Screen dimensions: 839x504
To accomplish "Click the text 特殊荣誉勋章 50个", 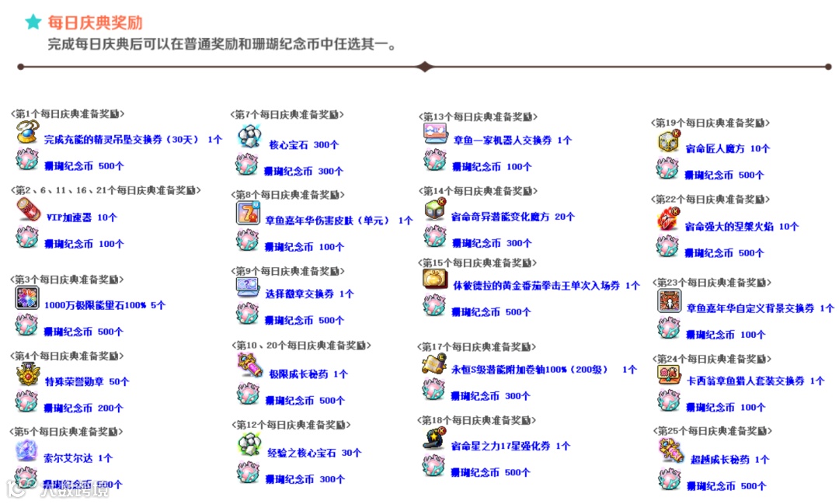I will (x=87, y=381).
